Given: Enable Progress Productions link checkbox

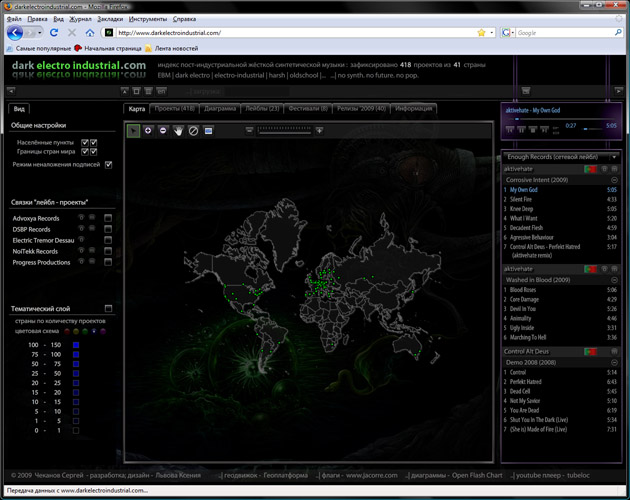Looking at the screenshot, I should (x=108, y=262).
